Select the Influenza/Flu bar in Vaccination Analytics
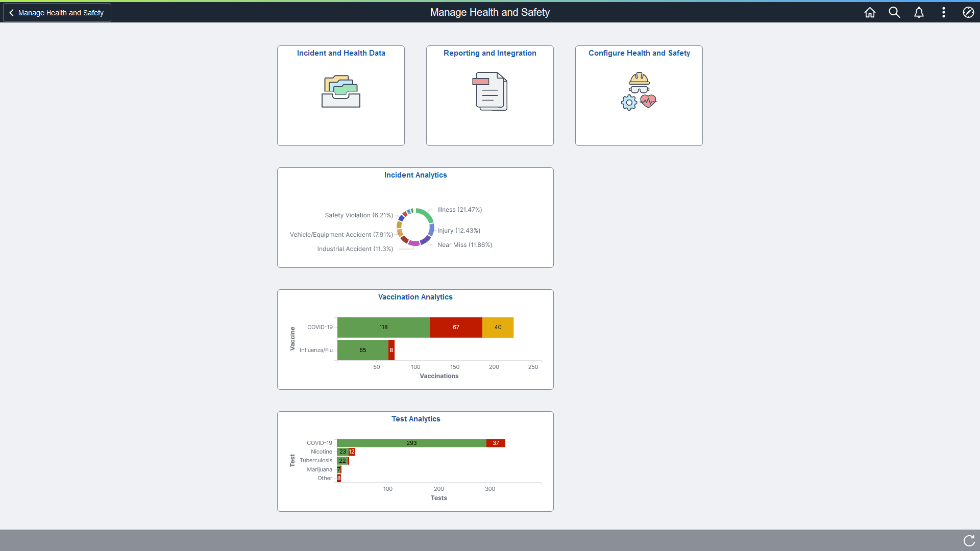Screen dimensions: 980x551 [x=362, y=350]
